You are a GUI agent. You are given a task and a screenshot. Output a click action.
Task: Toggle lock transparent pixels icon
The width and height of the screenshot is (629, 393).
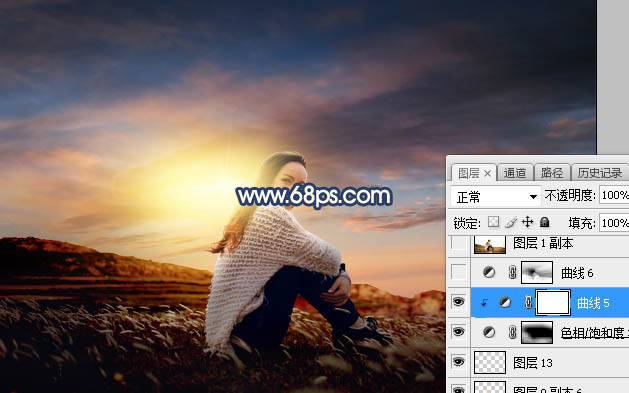(493, 222)
